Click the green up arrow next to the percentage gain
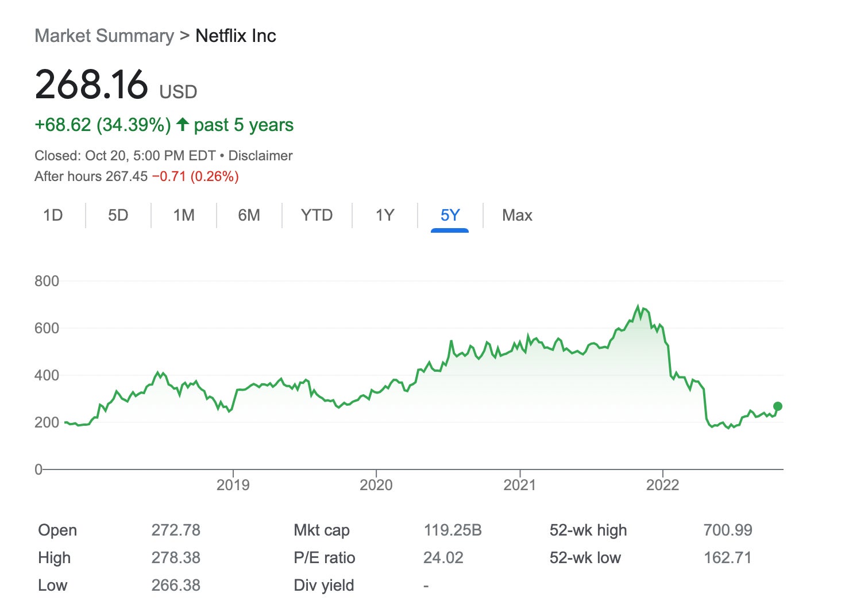 click(183, 124)
